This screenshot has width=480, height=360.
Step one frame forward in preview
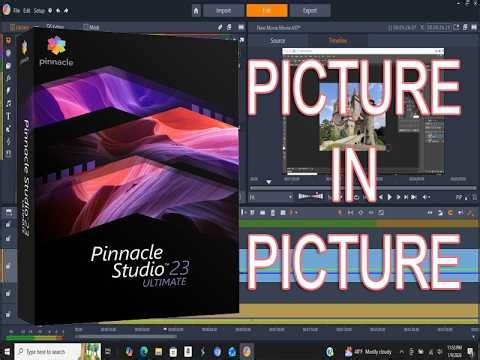point(398,197)
